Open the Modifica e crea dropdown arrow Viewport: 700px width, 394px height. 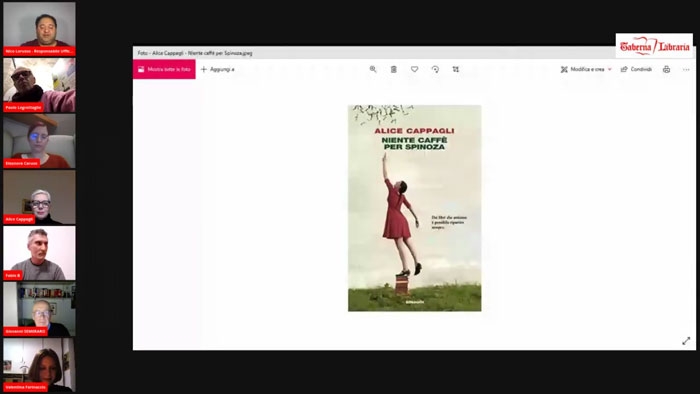click(x=610, y=69)
